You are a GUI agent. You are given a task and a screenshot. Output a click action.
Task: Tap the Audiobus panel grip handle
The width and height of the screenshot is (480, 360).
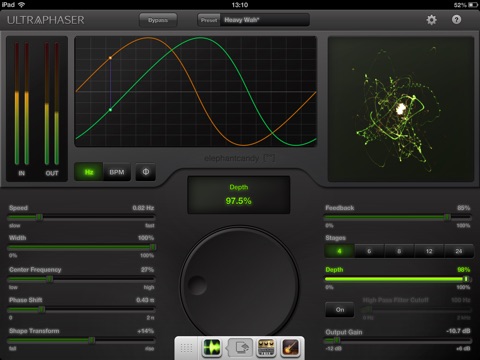(x=186, y=348)
